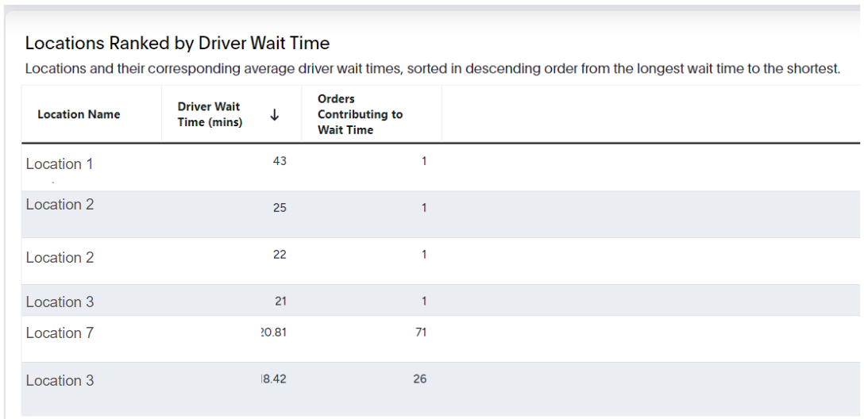The height and width of the screenshot is (419, 868).
Task: Click the 20.81 wait time value
Action: tap(273, 332)
